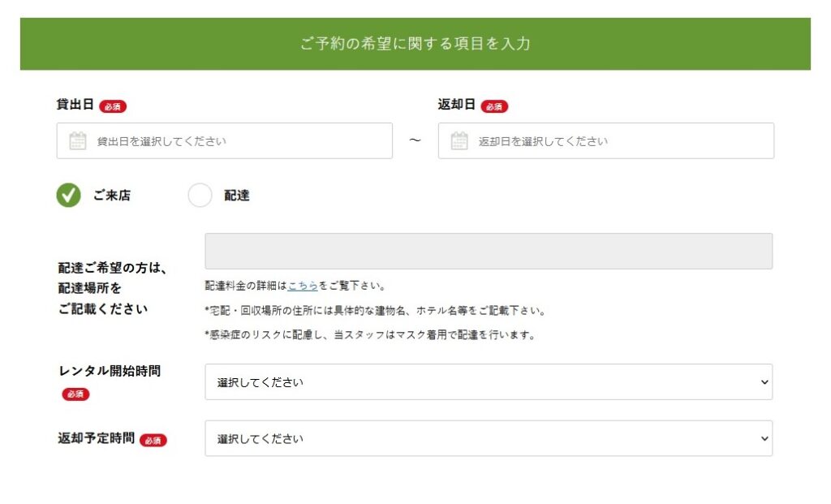The width and height of the screenshot is (831, 504).
Task: Click the 必須 badge under レンタル開始時間
Action: 75,394
